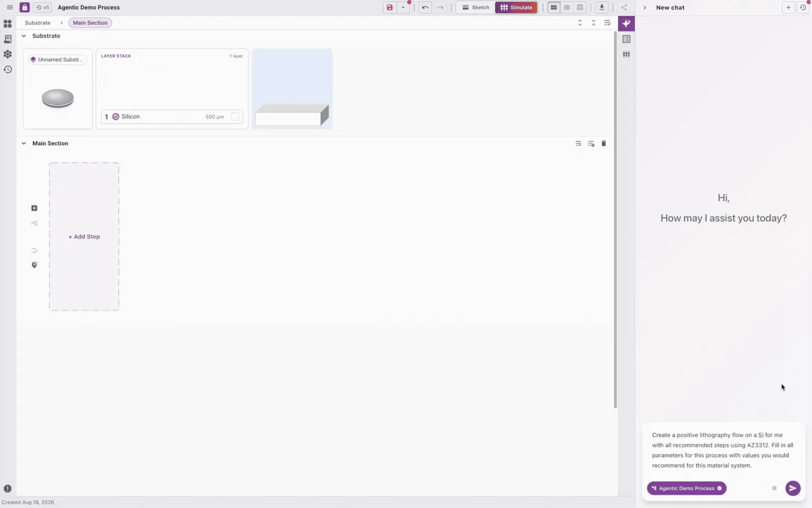The image size is (812, 508).
Task: Collapse the Main Section chevron
Action: (24, 144)
